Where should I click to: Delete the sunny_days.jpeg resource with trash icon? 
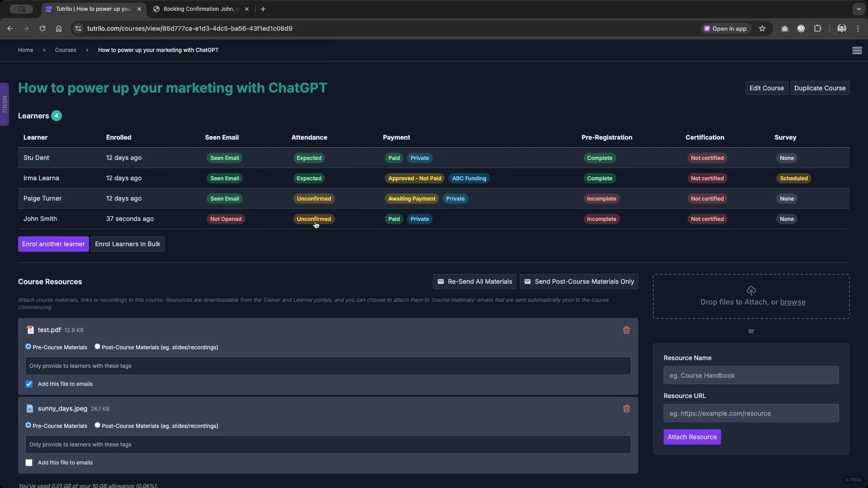tap(626, 408)
